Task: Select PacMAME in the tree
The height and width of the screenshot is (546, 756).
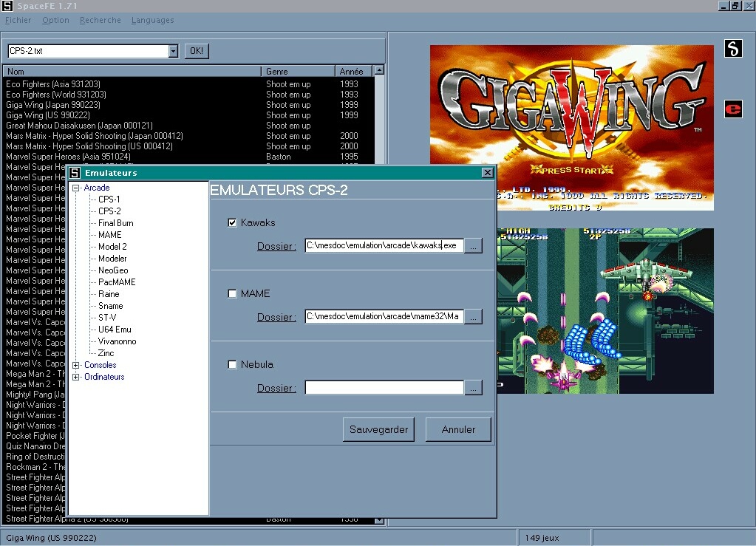Action: 117,282
